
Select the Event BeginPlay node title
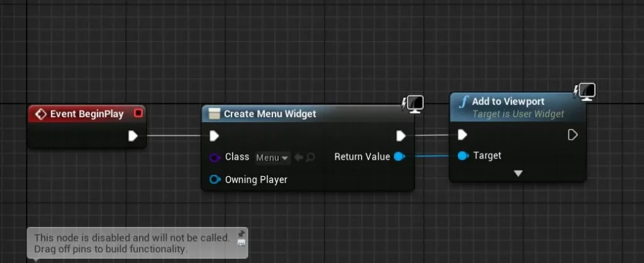point(87,114)
